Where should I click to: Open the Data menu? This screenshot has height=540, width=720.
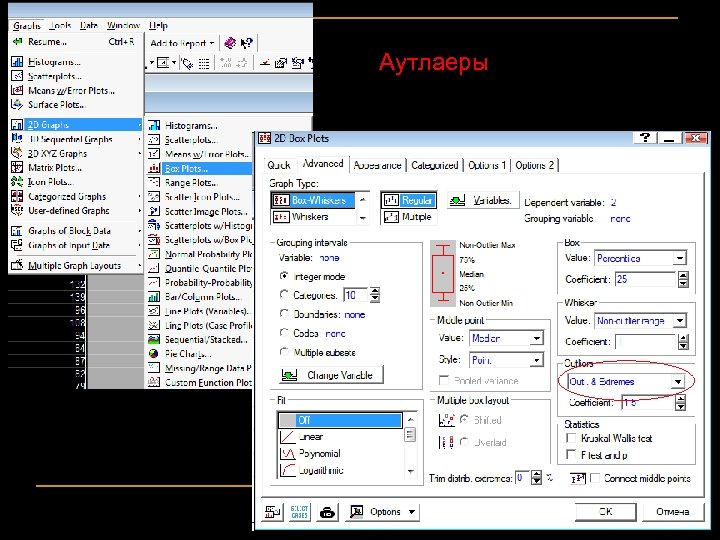pyautogui.click(x=89, y=26)
